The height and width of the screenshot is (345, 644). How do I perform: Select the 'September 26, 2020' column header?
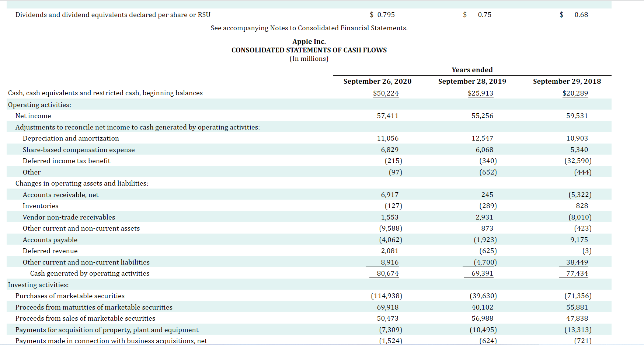point(377,82)
